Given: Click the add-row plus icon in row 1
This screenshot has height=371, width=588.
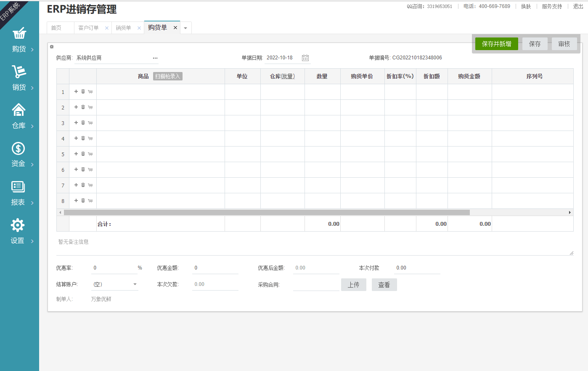Looking at the screenshot, I should [76, 91].
